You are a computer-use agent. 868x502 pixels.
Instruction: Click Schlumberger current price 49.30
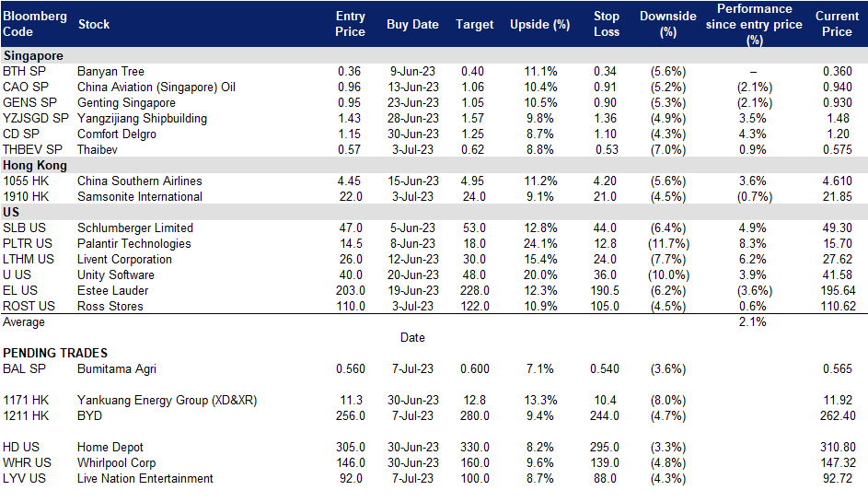click(x=838, y=228)
